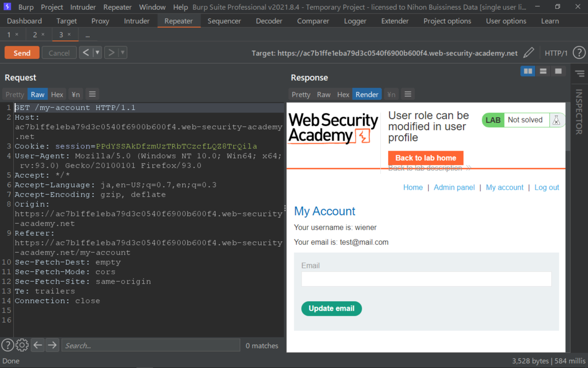Select combined single-pane layout icon
The height and width of the screenshot is (368, 588).
coord(558,71)
